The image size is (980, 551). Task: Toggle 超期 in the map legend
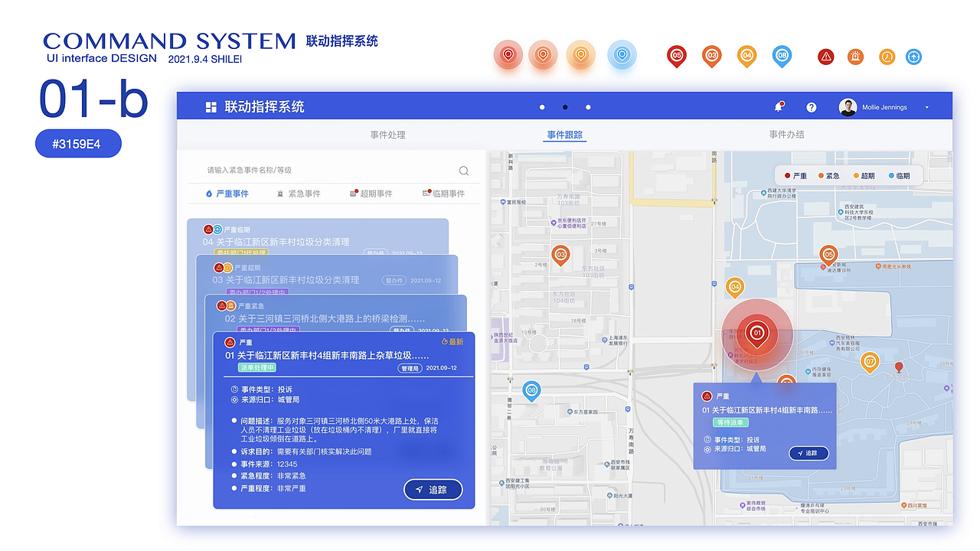coord(864,176)
